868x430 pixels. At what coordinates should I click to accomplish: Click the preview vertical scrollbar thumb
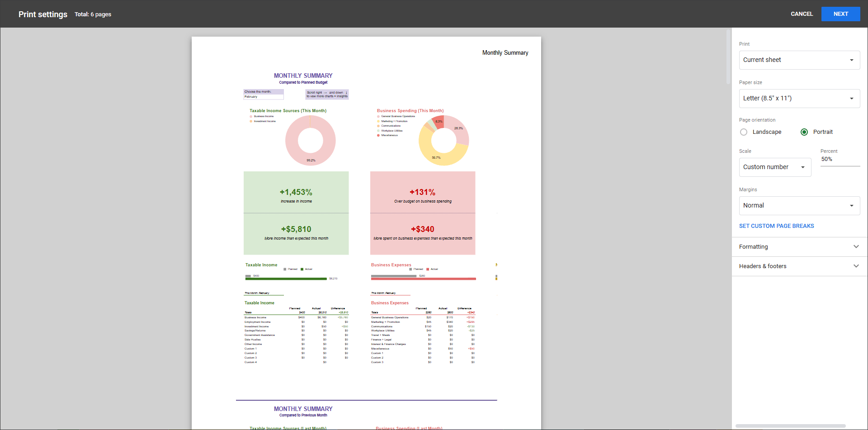point(728,57)
